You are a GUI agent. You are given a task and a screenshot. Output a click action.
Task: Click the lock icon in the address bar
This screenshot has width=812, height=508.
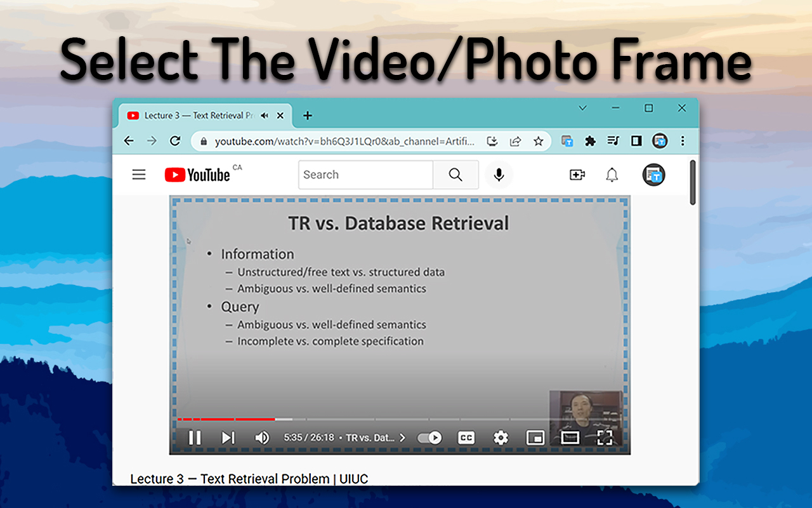coord(204,142)
